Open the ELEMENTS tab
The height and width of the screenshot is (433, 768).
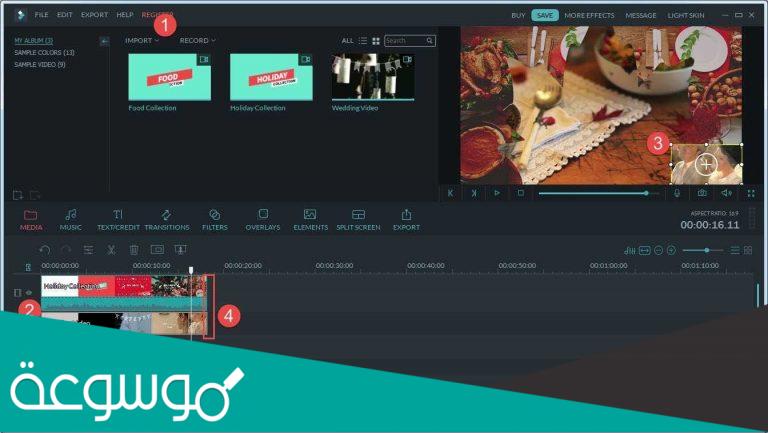tap(311, 219)
